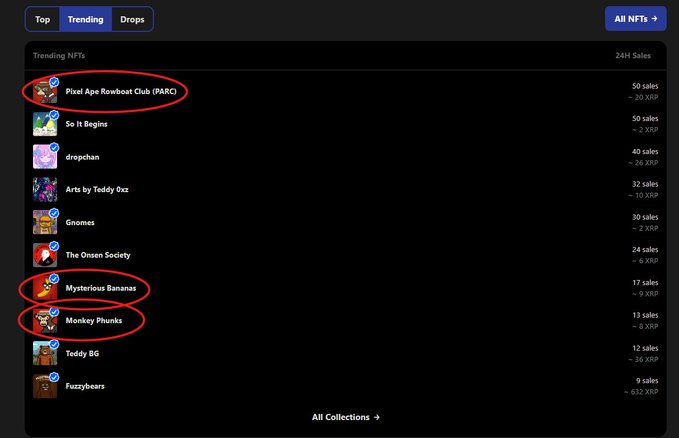Click verified badge on So It Begins
The width and height of the screenshot is (679, 438).
point(54,115)
